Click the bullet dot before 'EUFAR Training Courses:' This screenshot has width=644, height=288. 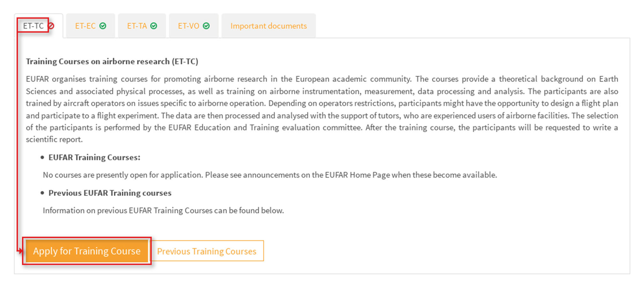pyautogui.click(x=42, y=157)
